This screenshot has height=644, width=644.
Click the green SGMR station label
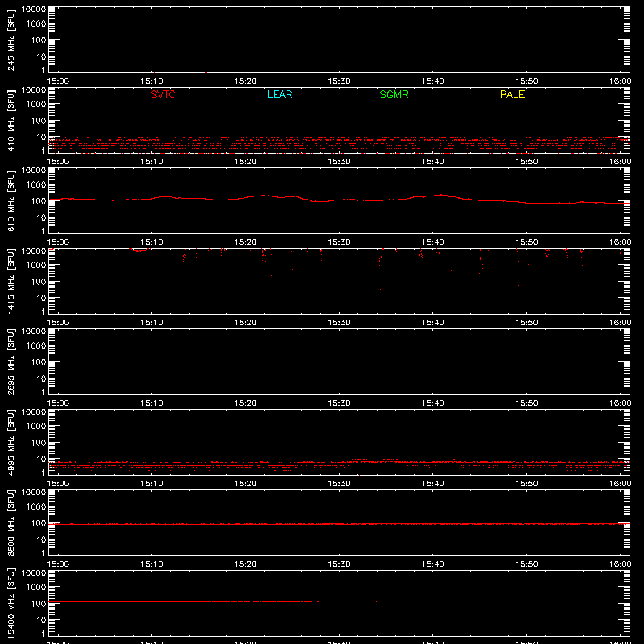[394, 94]
